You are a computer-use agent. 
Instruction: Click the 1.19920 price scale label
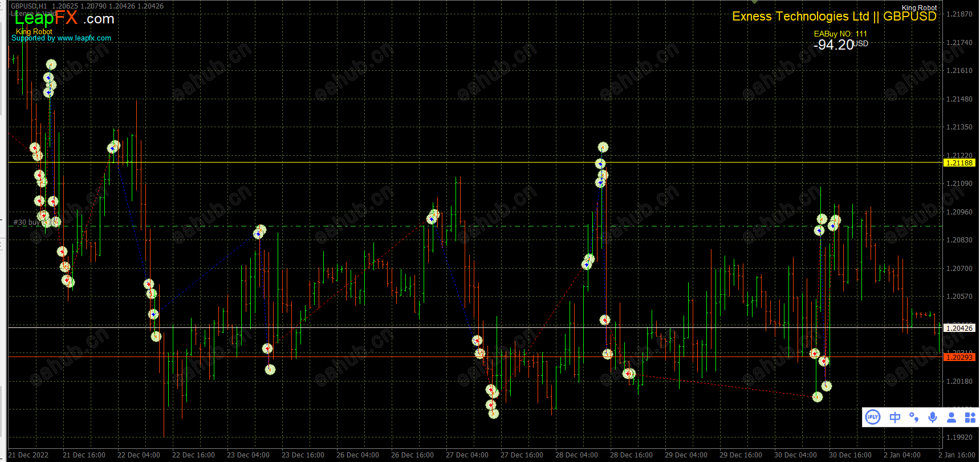(x=959, y=437)
